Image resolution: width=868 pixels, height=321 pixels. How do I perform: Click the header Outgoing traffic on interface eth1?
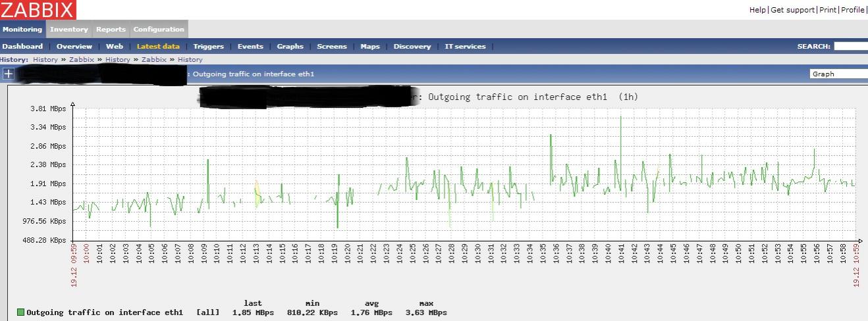[x=254, y=74]
